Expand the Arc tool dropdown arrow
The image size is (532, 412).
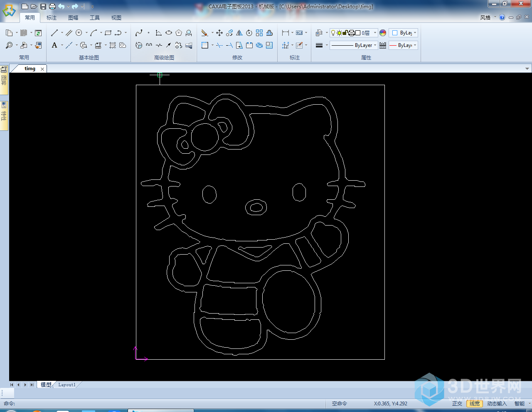(x=101, y=33)
